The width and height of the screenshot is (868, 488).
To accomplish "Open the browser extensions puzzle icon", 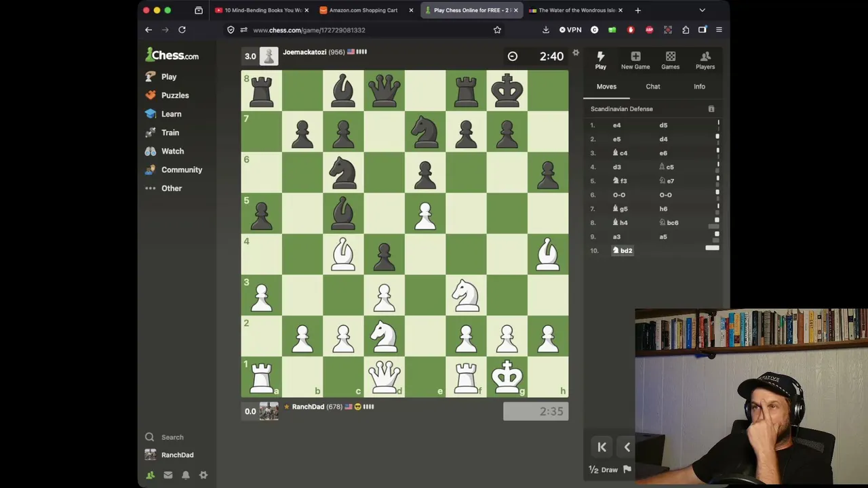I will click(x=686, y=30).
